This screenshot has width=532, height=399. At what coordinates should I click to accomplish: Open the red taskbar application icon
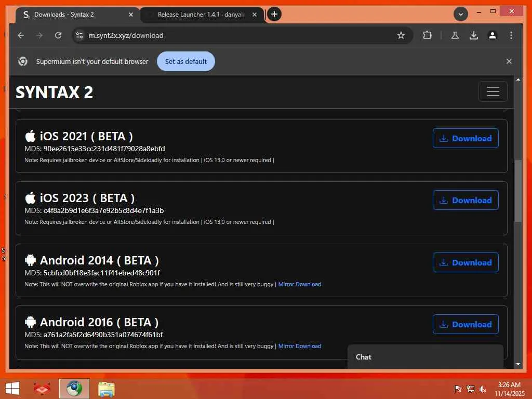(42, 389)
